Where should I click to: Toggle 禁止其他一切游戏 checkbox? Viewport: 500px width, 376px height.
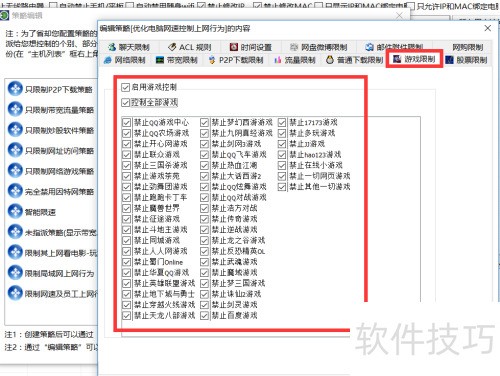click(x=282, y=187)
